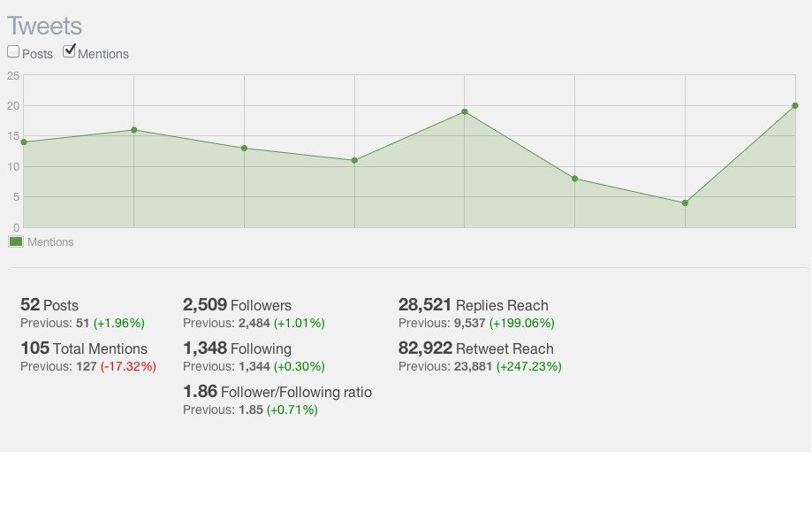Uncheck the Mentions checkbox
Viewport: 812px width, 505px height.
point(69,50)
